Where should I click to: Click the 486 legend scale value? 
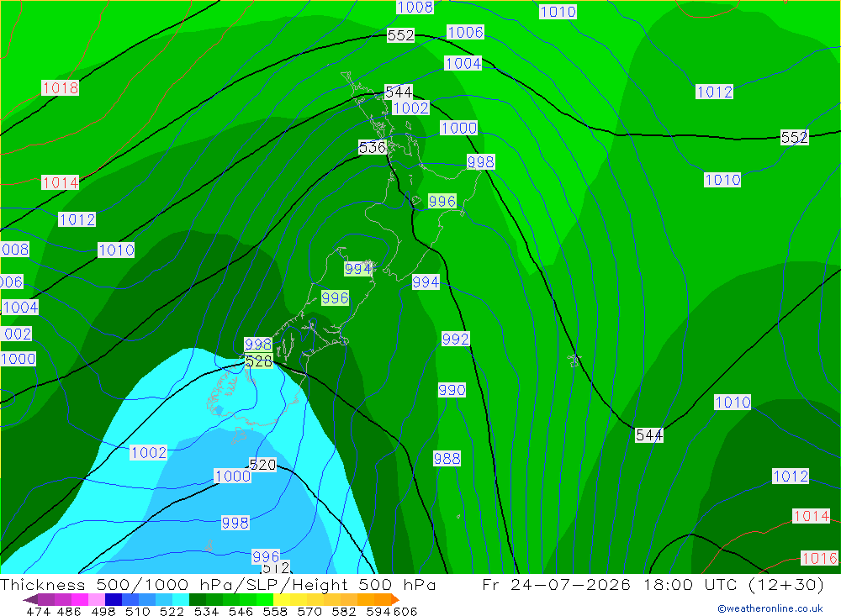pyautogui.click(x=69, y=611)
